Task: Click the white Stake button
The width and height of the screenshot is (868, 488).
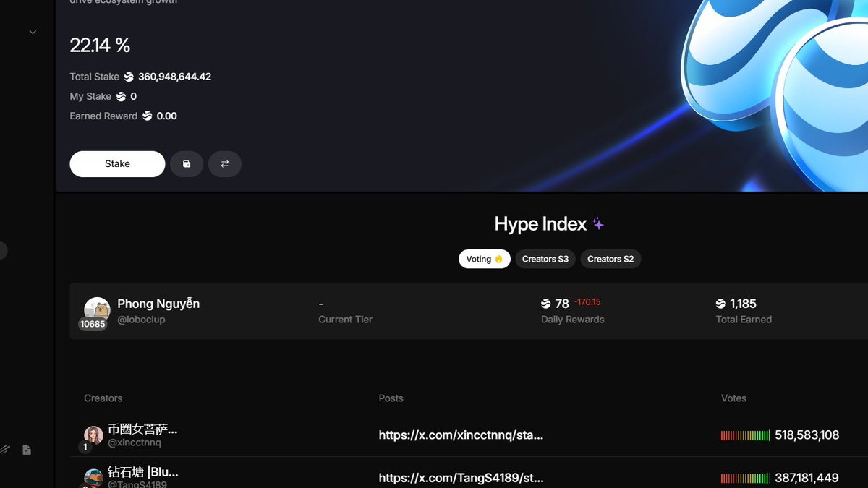Action: pos(117,164)
